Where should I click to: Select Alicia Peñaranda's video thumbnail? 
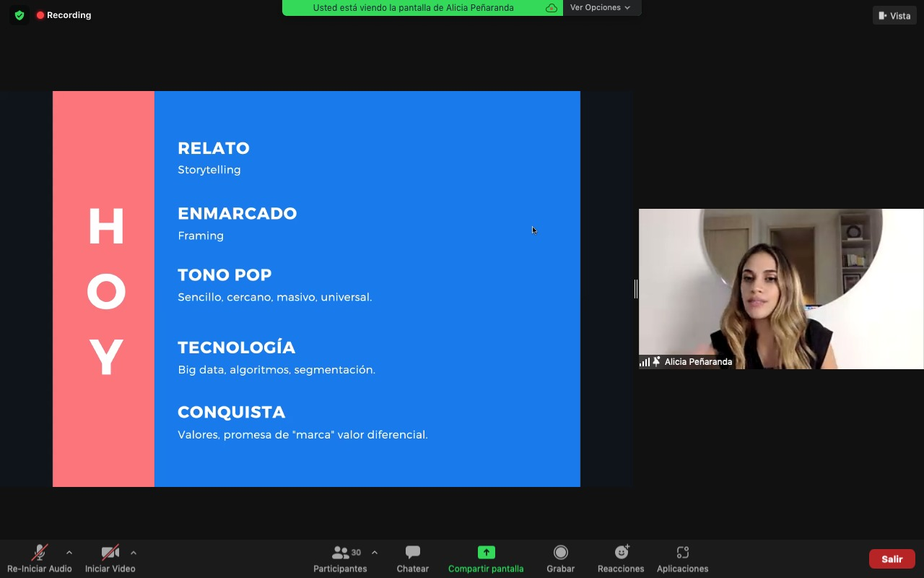pos(780,289)
